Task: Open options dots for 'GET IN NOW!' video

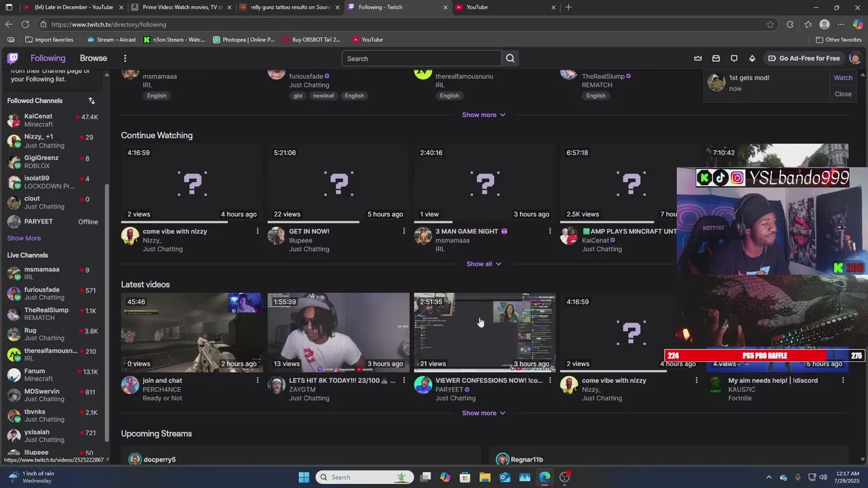Action: pyautogui.click(x=403, y=231)
